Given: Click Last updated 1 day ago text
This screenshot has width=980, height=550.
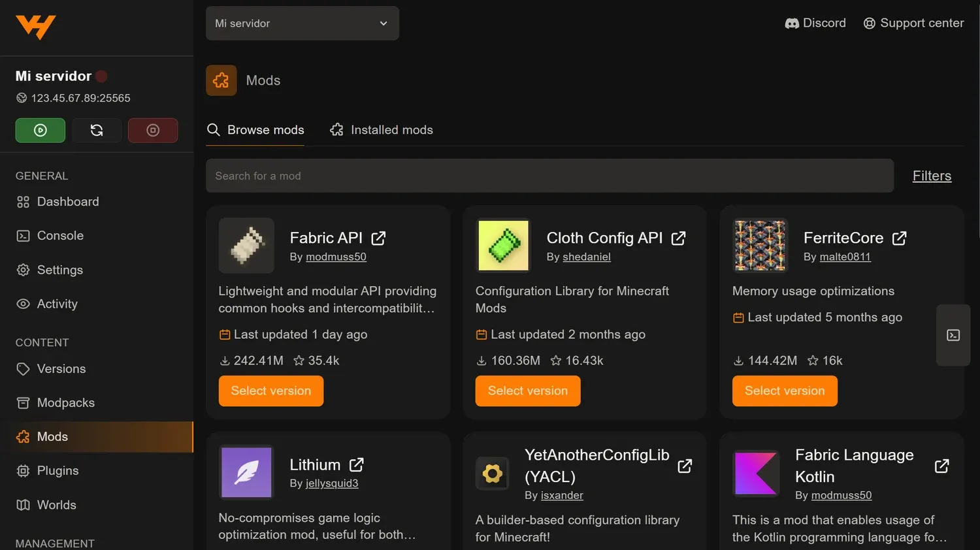Looking at the screenshot, I should 301,334.
